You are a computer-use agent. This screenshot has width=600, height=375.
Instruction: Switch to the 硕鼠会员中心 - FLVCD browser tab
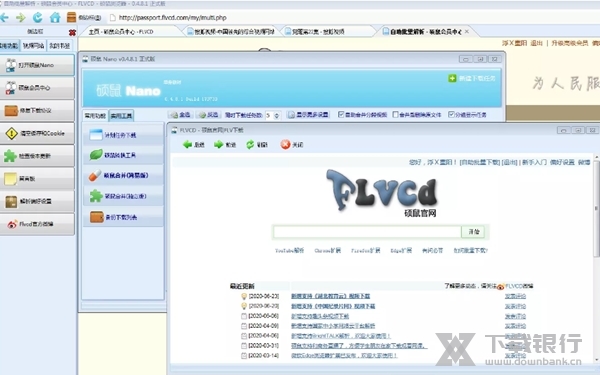click(130, 32)
